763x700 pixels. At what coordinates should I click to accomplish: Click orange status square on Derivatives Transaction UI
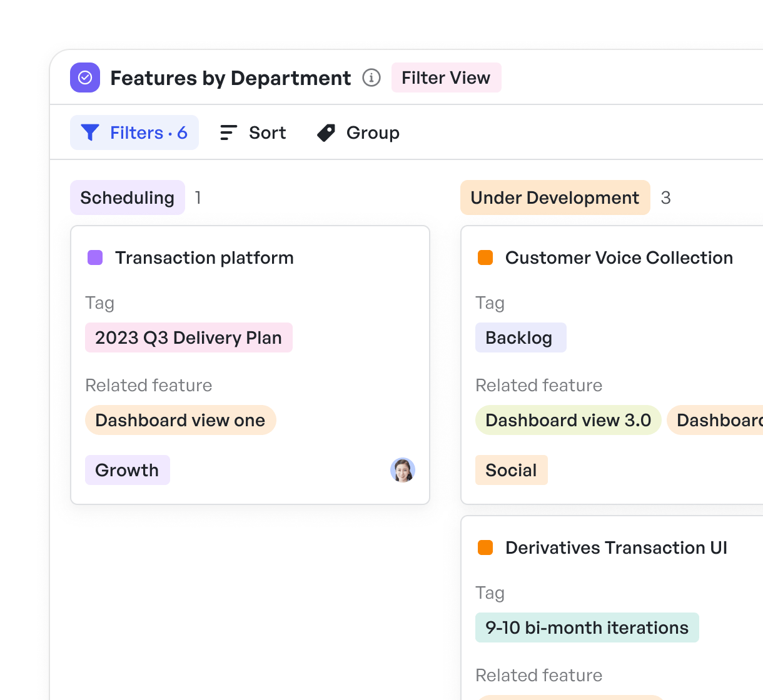click(x=485, y=547)
